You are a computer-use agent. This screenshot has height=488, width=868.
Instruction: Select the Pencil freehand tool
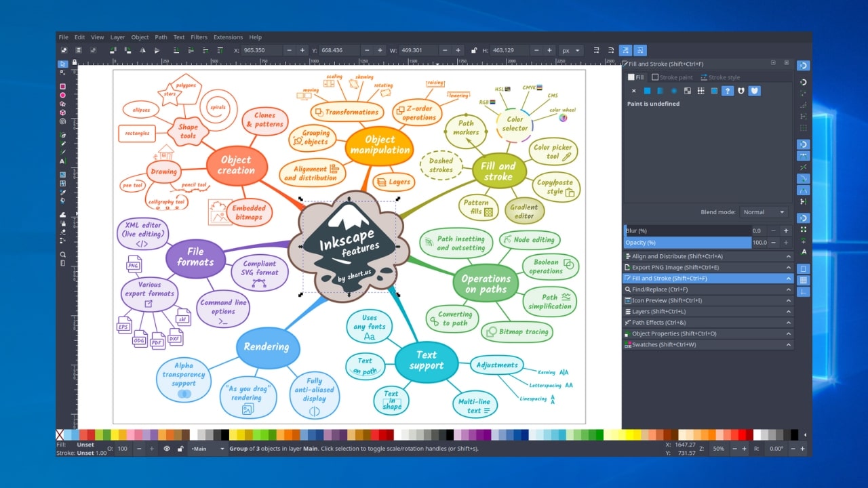tap(63, 144)
